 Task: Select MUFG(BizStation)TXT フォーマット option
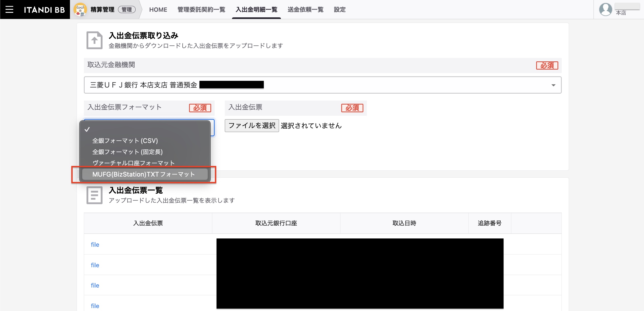pyautogui.click(x=145, y=174)
